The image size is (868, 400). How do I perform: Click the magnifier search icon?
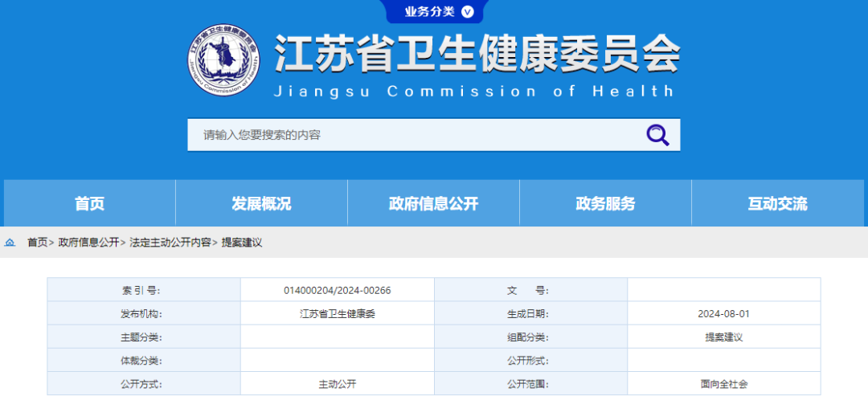(657, 134)
